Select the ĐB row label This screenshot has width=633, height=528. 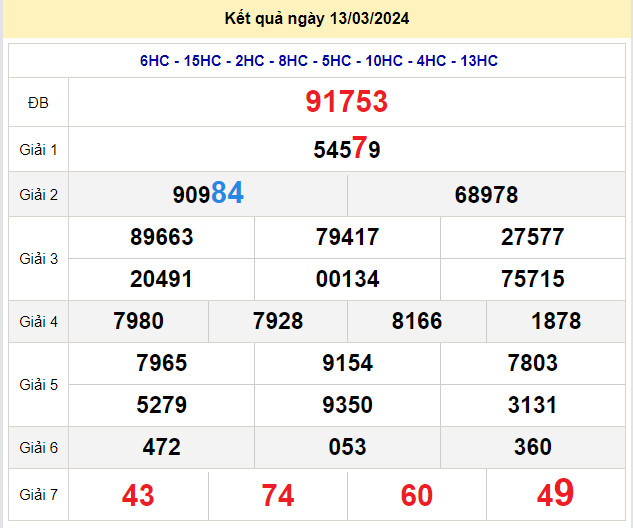38,103
